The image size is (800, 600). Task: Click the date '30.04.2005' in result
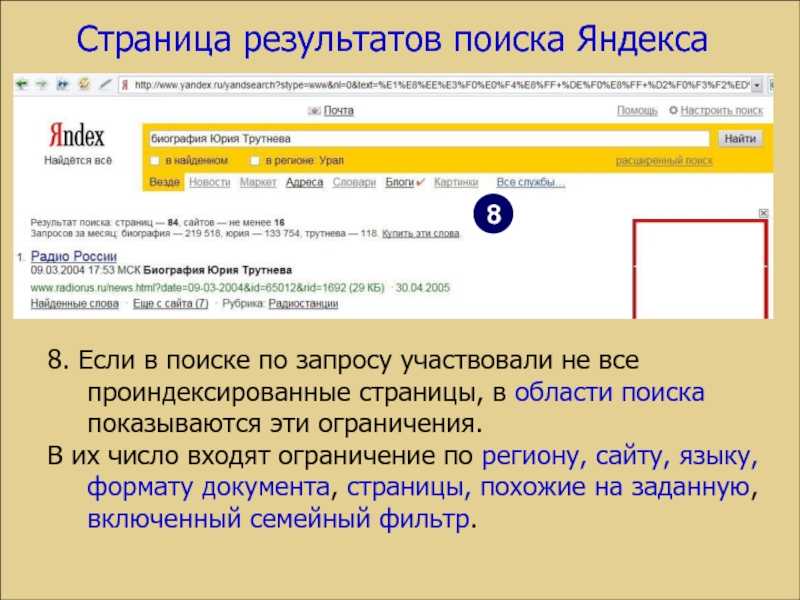click(422, 288)
